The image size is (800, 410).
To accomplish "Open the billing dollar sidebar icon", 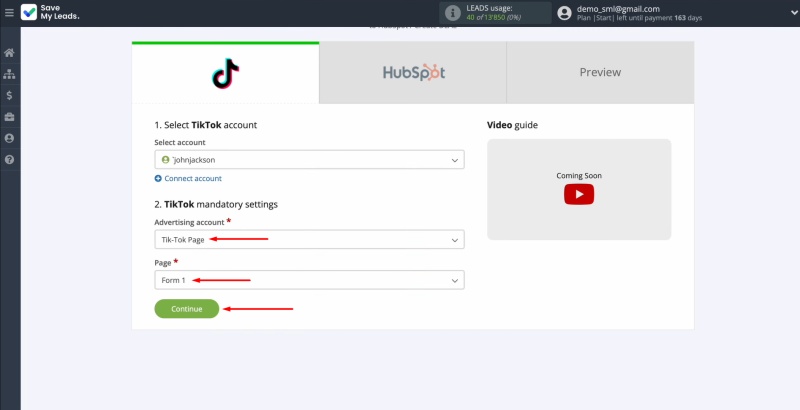I will coord(9,95).
